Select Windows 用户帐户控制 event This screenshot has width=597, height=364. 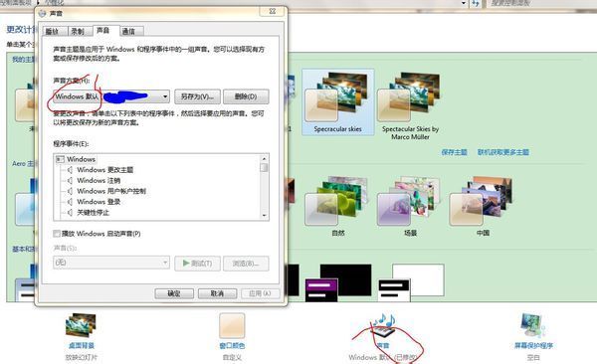[111, 191]
